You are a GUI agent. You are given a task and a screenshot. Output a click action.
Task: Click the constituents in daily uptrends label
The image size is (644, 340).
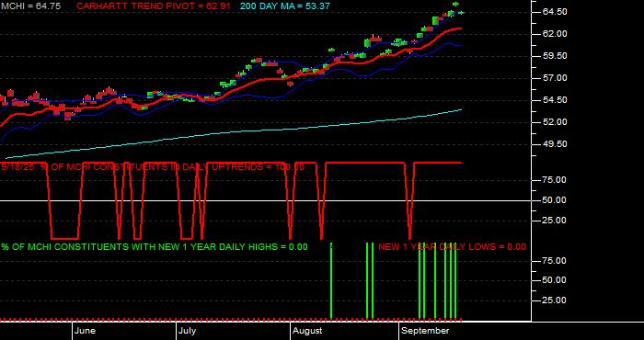(153, 167)
